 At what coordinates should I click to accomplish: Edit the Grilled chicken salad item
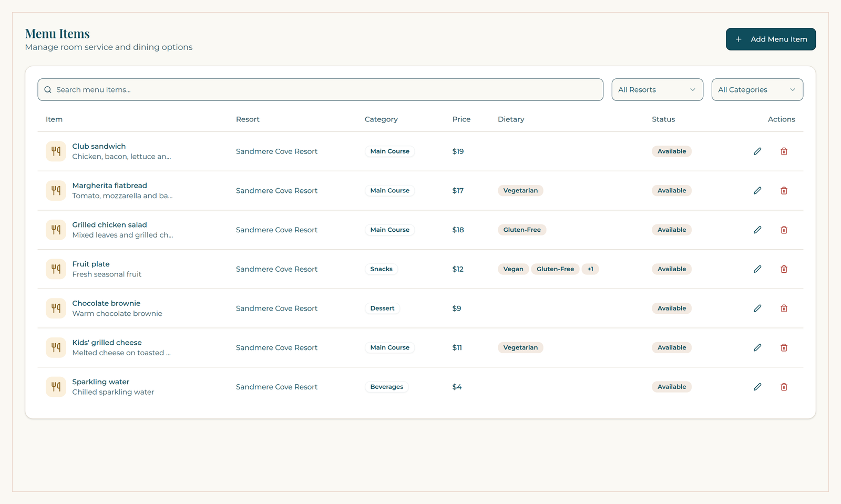(757, 230)
